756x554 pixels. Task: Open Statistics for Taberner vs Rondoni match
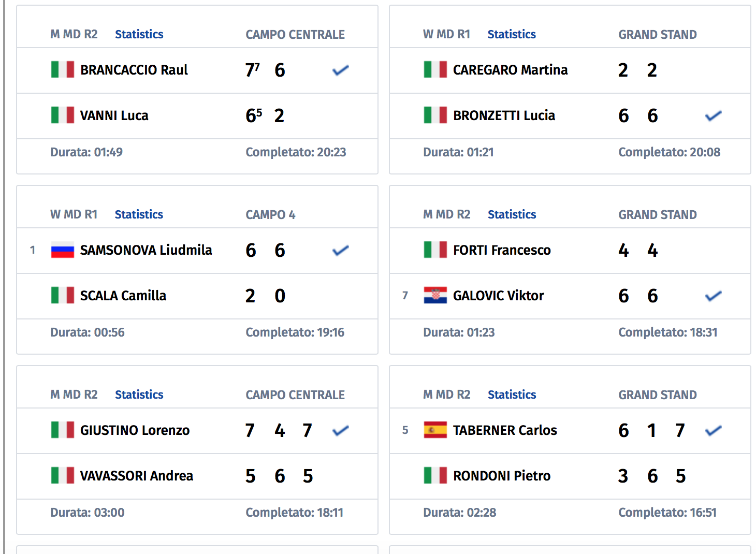pos(512,395)
